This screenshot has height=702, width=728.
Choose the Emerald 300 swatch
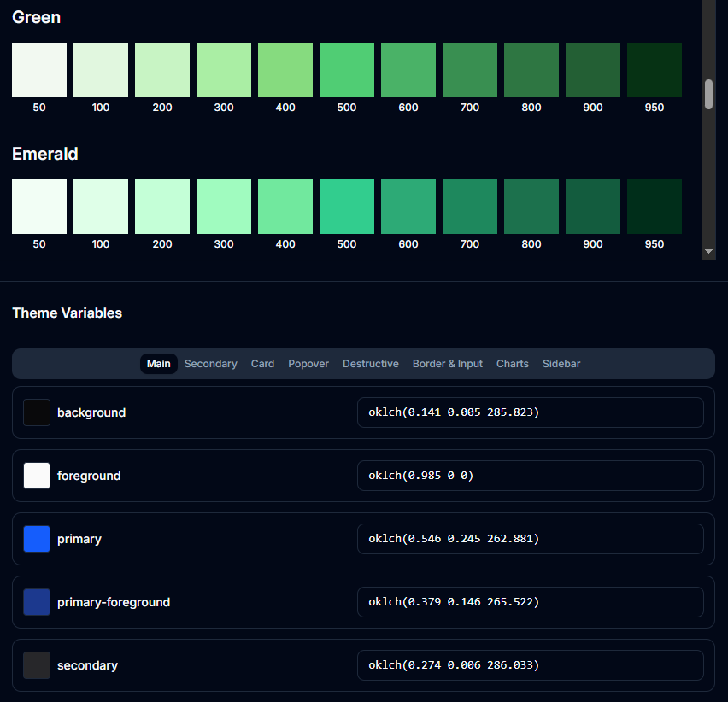[224, 207]
